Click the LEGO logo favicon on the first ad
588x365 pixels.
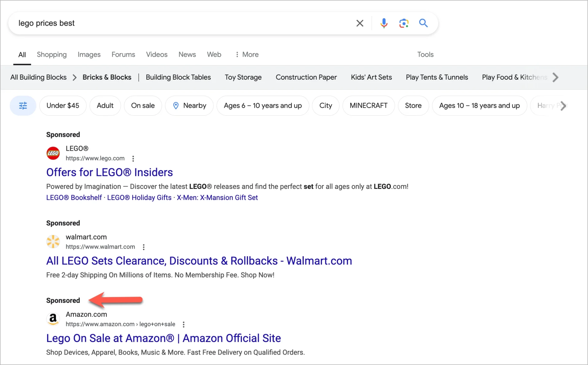(53, 153)
